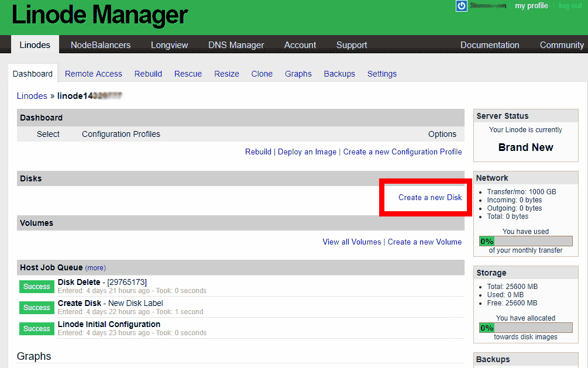Open DNS Manager tab

coord(236,44)
